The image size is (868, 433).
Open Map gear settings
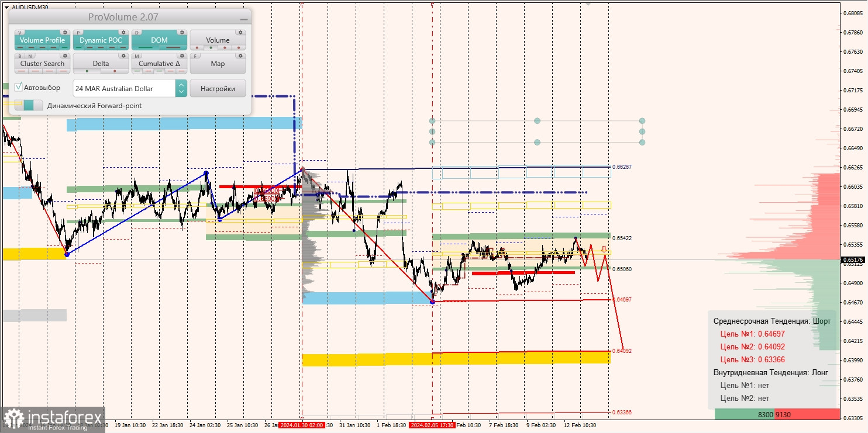(x=240, y=56)
